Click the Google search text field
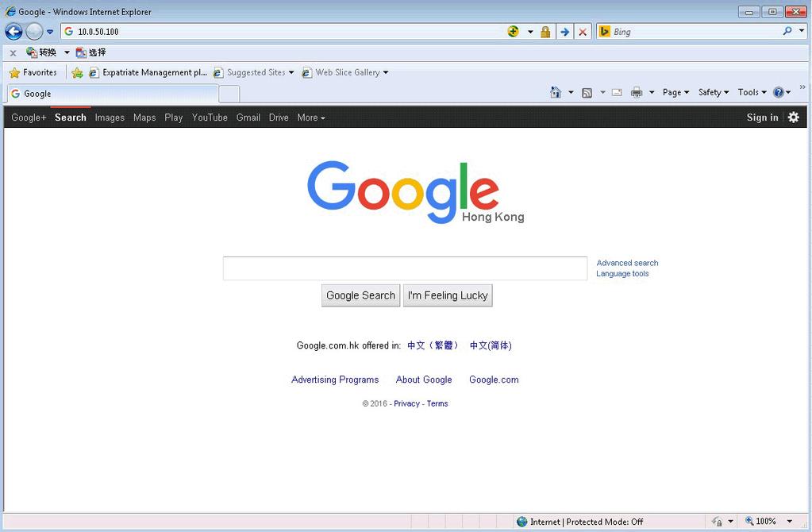This screenshot has height=532, width=812. pos(405,268)
